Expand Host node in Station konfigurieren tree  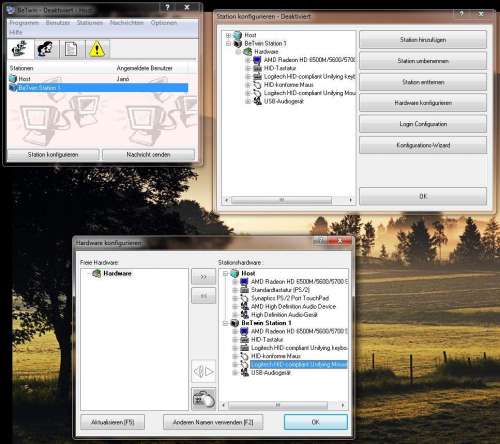click(228, 35)
